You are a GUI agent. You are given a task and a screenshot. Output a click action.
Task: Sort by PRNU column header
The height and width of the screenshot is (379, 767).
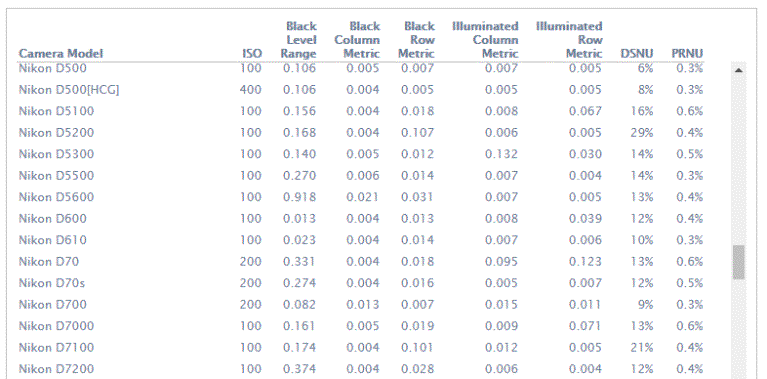pos(687,53)
